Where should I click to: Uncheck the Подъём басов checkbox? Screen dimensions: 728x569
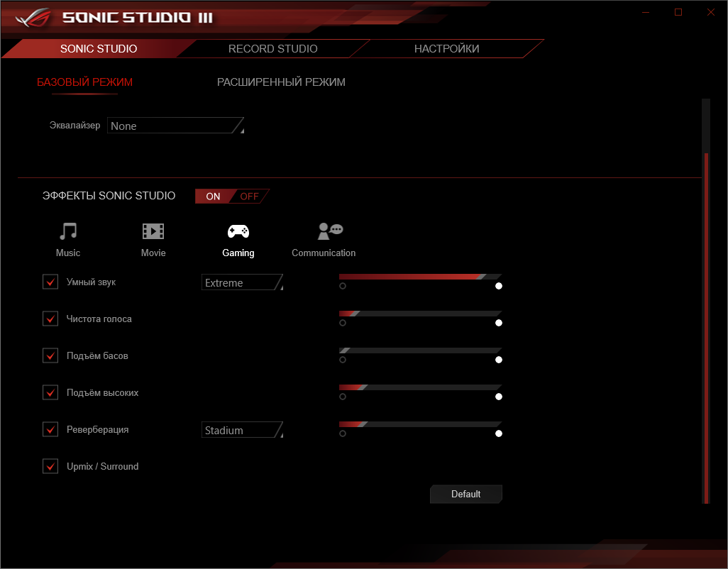click(x=50, y=355)
